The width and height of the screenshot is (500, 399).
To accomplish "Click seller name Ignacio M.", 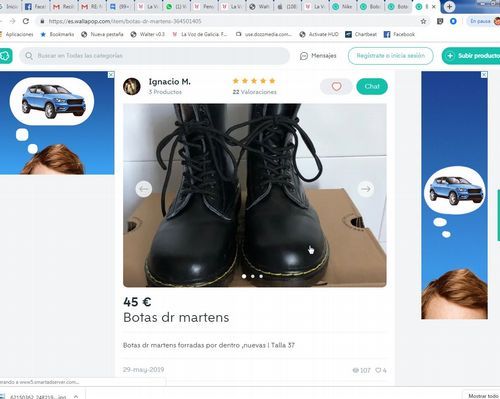I will click(169, 82).
